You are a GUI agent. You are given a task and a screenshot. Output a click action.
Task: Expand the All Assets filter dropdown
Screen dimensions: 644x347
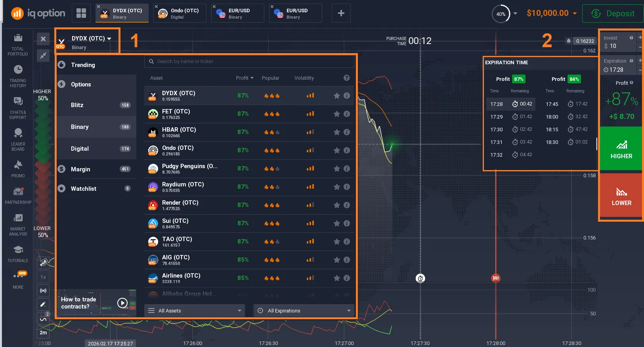coord(195,311)
